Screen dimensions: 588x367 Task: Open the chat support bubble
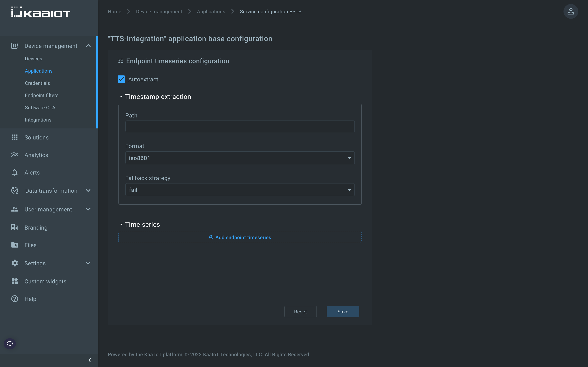click(10, 344)
